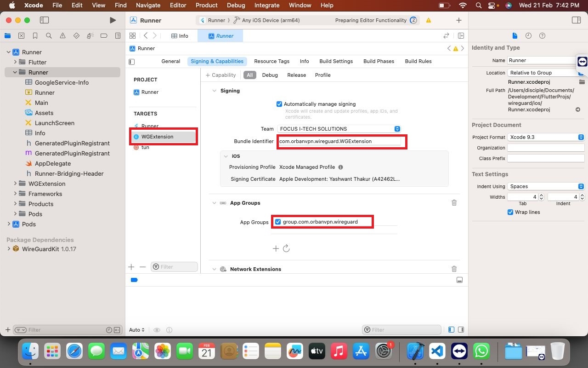This screenshot has width=588, height=368.
Task: Expand the WGExtension folder in navigator
Action: [x=16, y=184]
